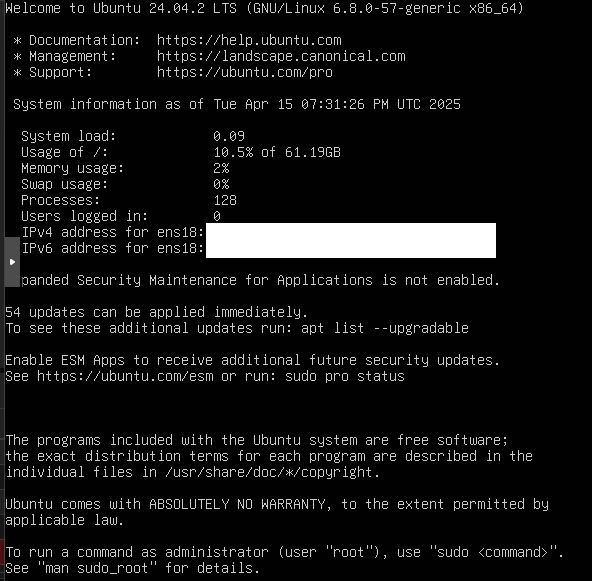Click the IPv4 address for ens18 label

[x=113, y=232]
